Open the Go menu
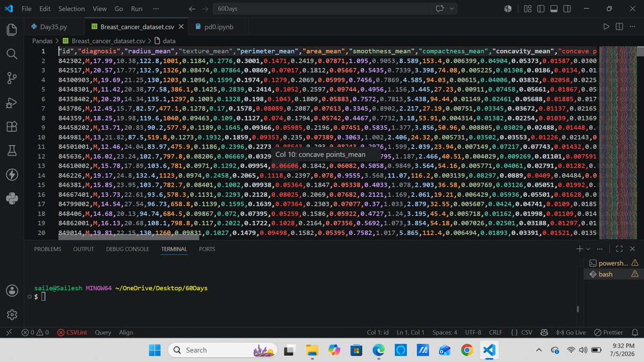The height and width of the screenshot is (362, 644). tap(119, 9)
